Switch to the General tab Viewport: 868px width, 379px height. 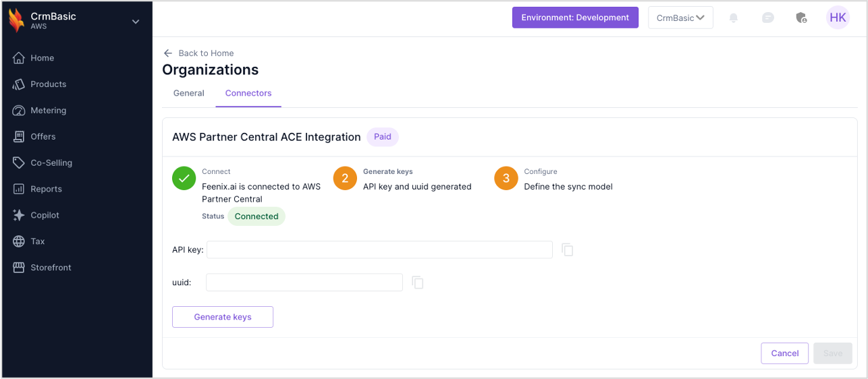click(189, 93)
